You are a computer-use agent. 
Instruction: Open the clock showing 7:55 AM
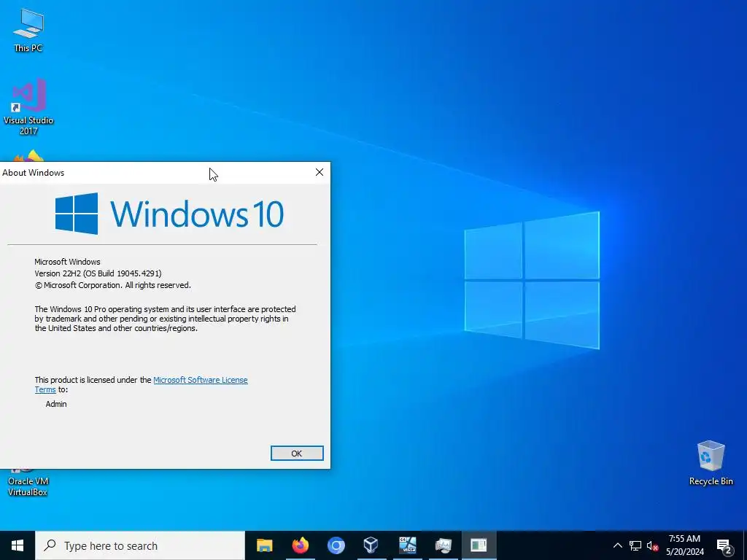(x=684, y=545)
